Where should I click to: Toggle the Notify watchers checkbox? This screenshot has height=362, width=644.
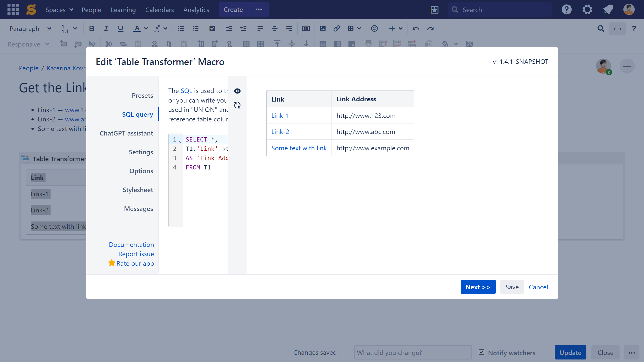pos(481,352)
